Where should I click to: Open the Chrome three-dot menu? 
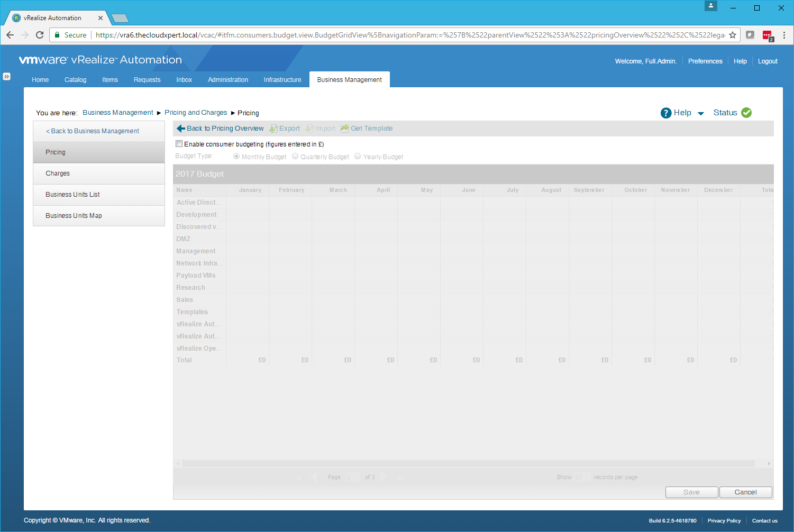click(x=784, y=35)
